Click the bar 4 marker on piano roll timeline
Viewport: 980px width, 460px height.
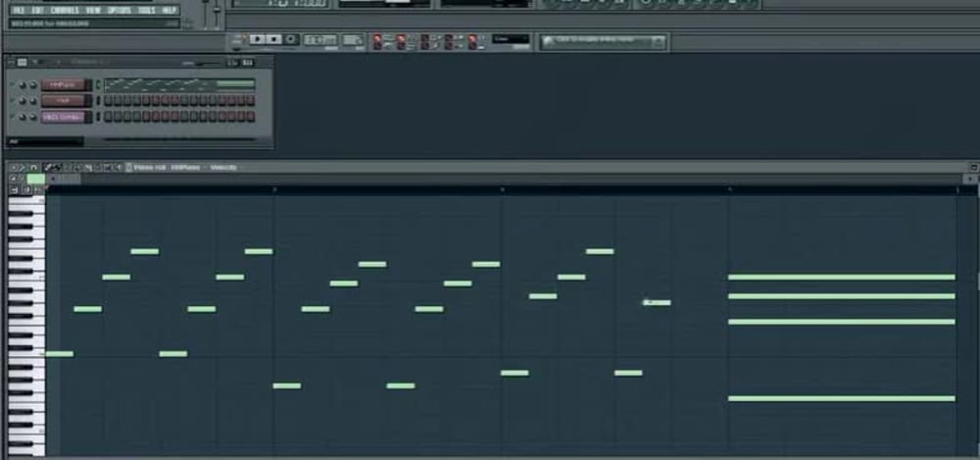coord(729,189)
